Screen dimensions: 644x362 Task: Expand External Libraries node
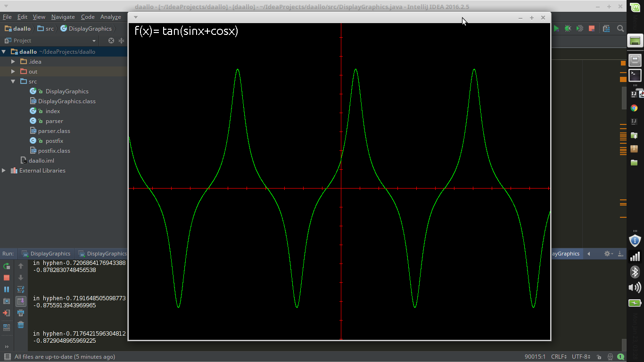[x=4, y=171]
